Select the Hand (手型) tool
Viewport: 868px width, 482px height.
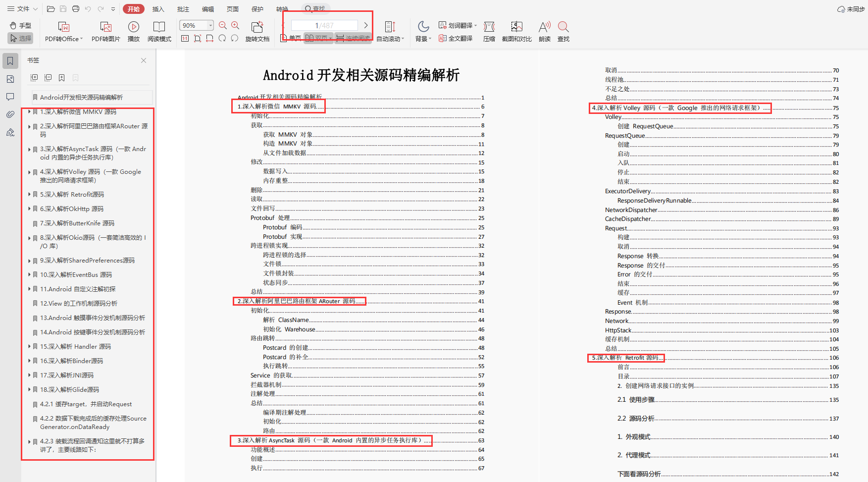pyautogui.click(x=20, y=25)
